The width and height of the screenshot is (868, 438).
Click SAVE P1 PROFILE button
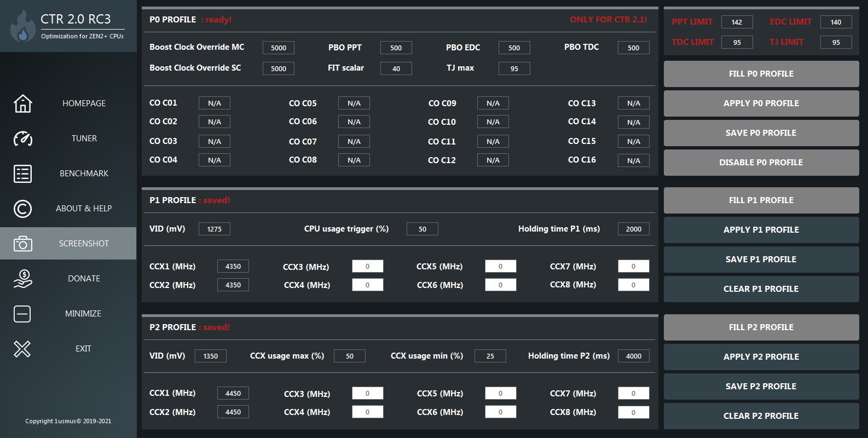pos(761,260)
